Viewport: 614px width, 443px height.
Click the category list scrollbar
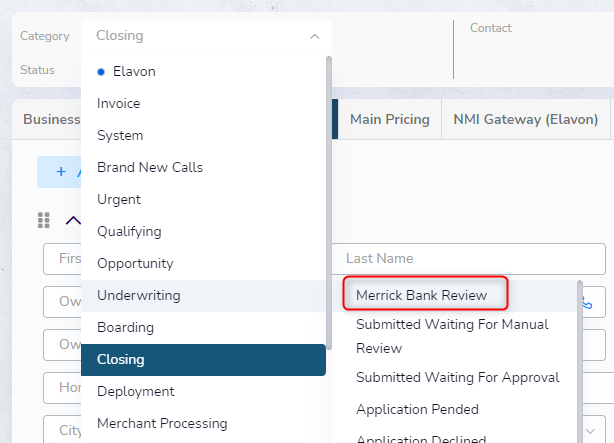click(329, 200)
